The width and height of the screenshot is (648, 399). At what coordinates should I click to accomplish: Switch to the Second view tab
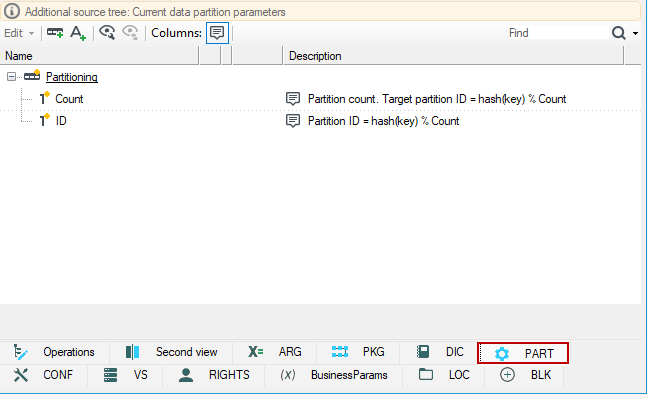click(x=171, y=352)
